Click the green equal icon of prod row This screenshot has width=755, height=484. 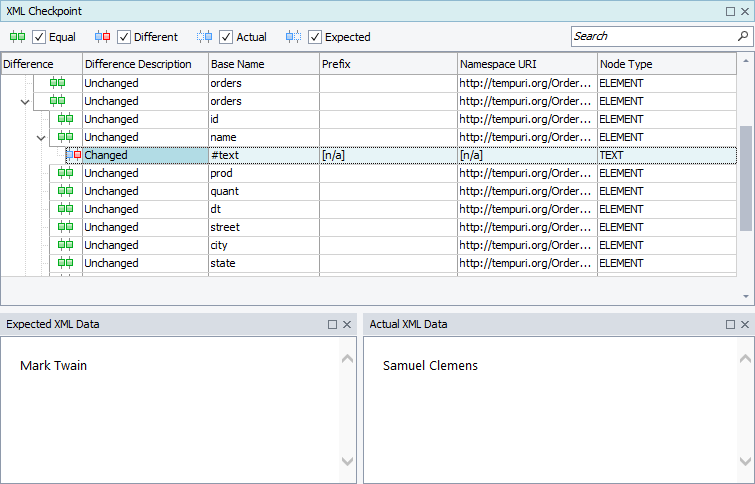(x=65, y=173)
